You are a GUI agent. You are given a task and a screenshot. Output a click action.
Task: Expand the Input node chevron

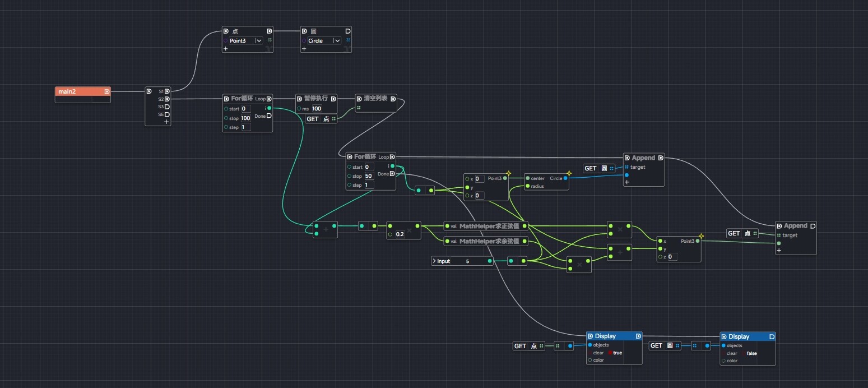(x=434, y=261)
